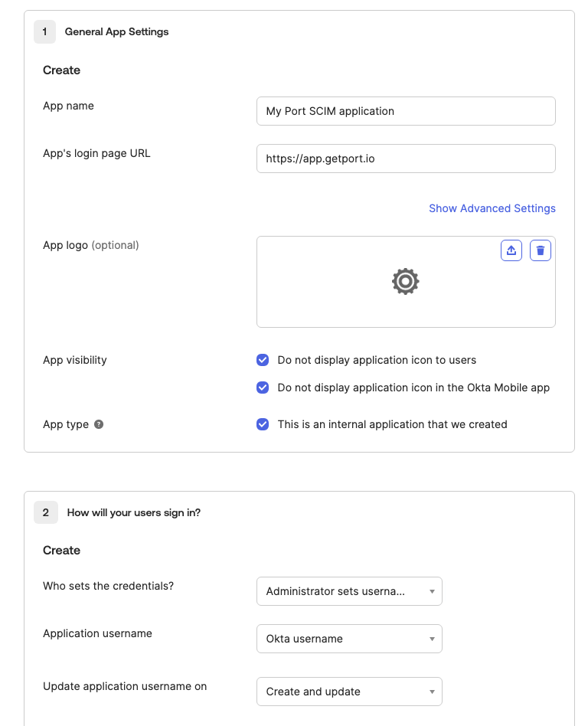Click into the App name input field
Viewport: 588px width, 726px height.
(406, 111)
